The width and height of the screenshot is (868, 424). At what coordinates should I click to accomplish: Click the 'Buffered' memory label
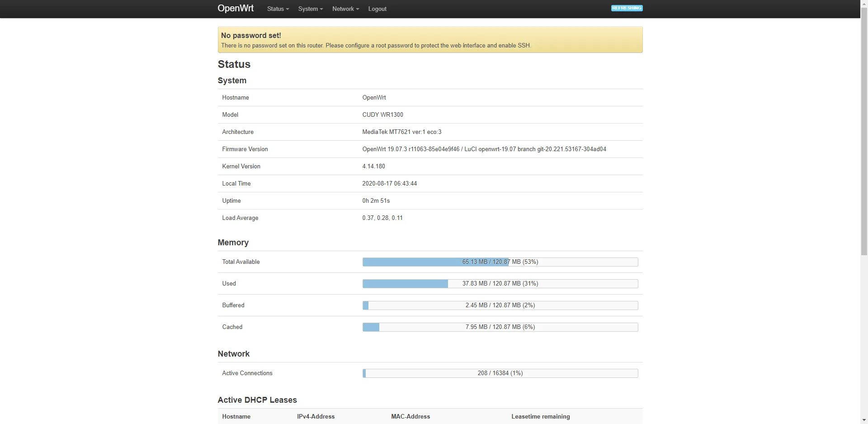[233, 305]
